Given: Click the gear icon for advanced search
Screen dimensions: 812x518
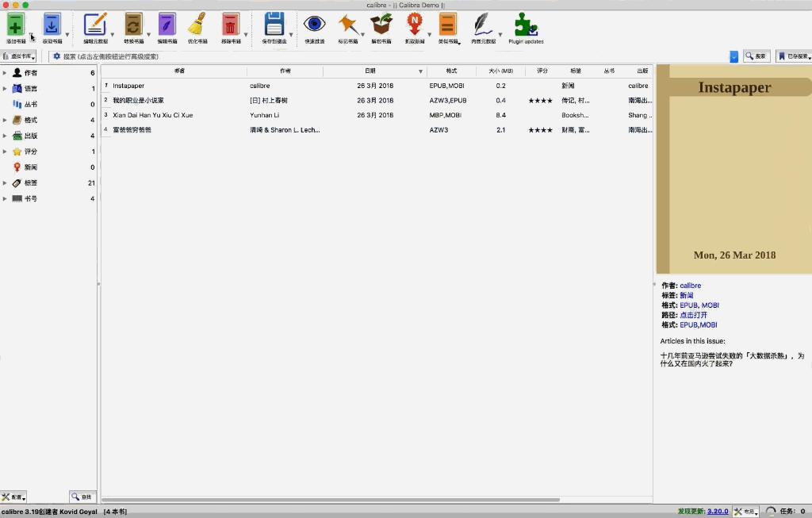Looking at the screenshot, I should [x=56, y=56].
